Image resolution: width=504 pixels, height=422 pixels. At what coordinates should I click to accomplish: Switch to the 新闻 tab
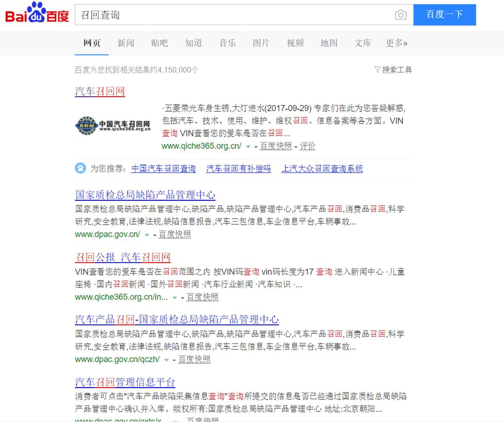click(126, 43)
